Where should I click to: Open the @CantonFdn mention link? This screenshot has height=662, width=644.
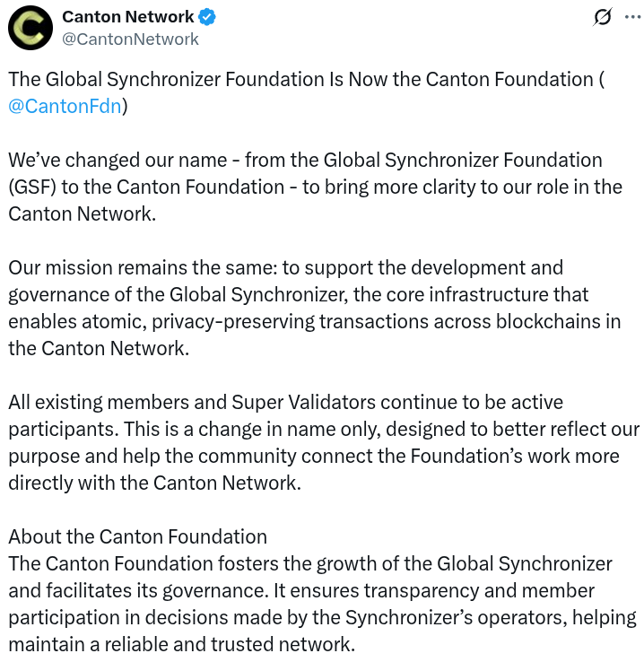[x=65, y=106]
